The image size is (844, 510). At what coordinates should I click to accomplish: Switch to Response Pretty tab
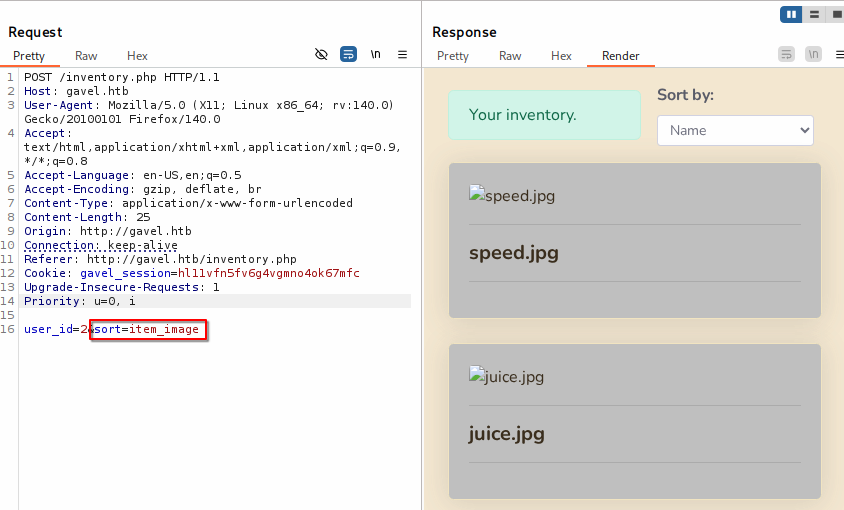pos(453,56)
